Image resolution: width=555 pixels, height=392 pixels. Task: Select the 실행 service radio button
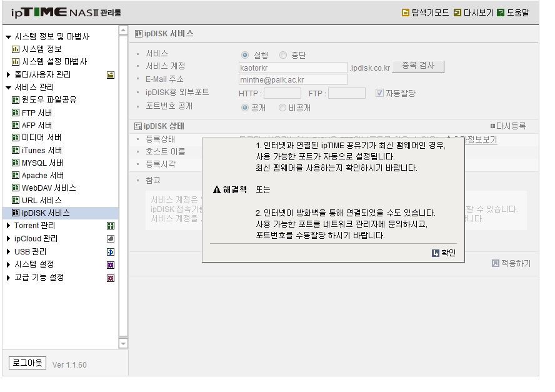tap(244, 55)
